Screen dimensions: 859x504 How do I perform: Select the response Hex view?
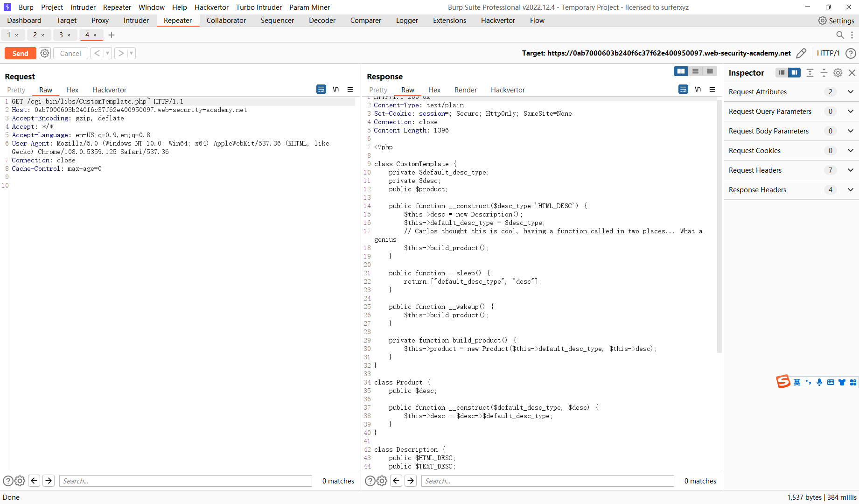[x=434, y=90]
